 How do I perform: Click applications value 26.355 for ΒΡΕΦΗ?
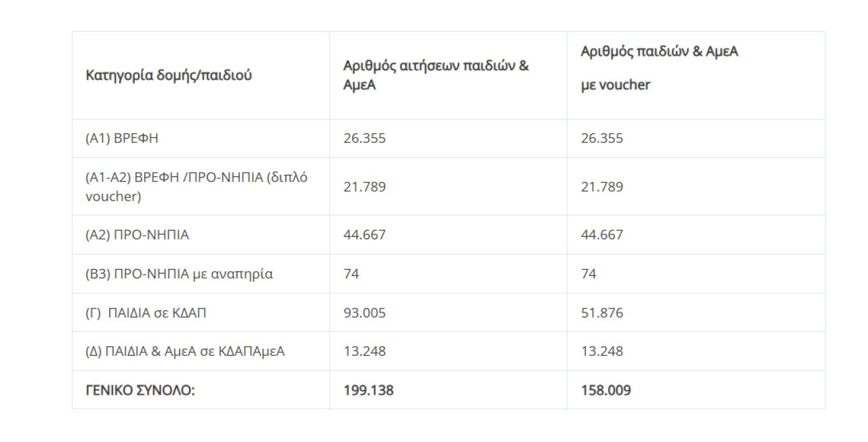click(364, 139)
